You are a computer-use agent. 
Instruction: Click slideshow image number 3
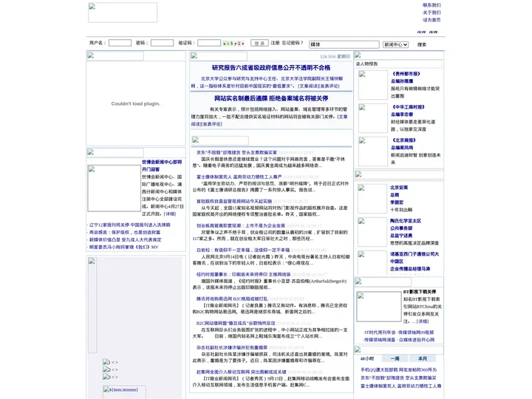106,377
